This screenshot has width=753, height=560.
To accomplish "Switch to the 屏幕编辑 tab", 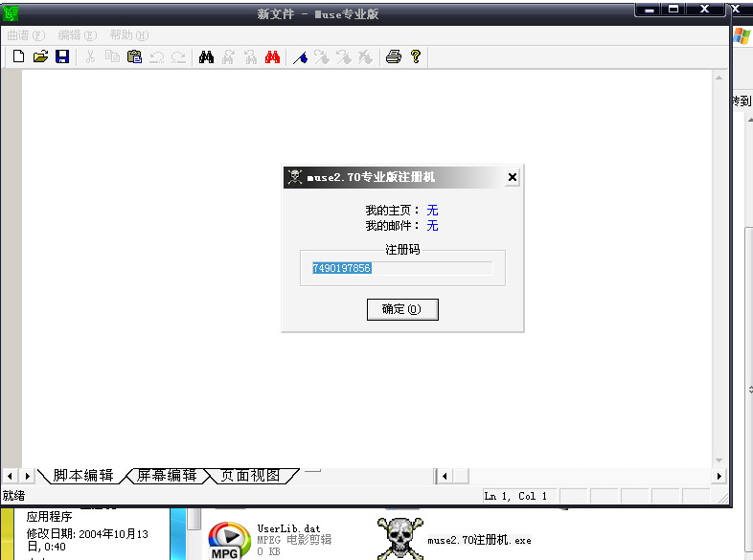I will click(167, 476).
